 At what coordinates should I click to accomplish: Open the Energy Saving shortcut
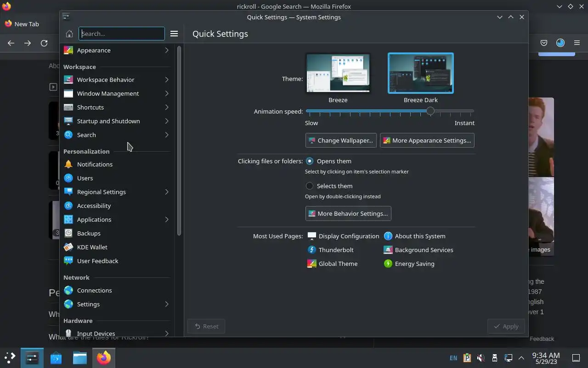(409, 264)
